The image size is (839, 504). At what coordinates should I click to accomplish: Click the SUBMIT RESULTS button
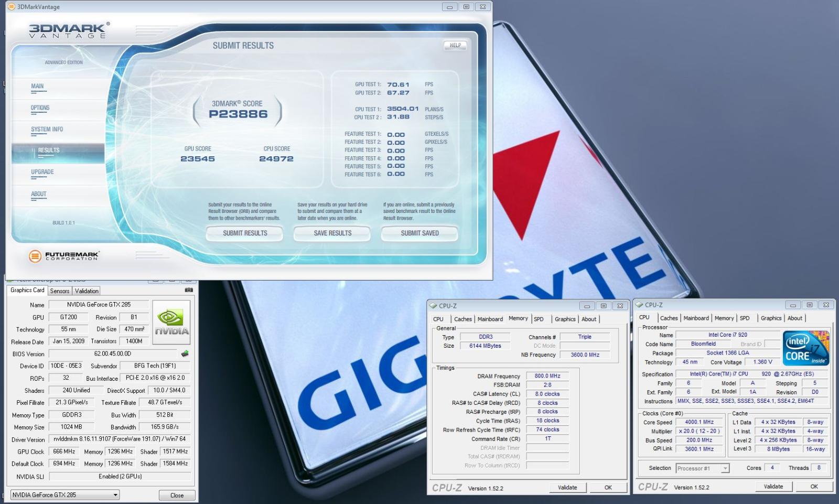(245, 233)
